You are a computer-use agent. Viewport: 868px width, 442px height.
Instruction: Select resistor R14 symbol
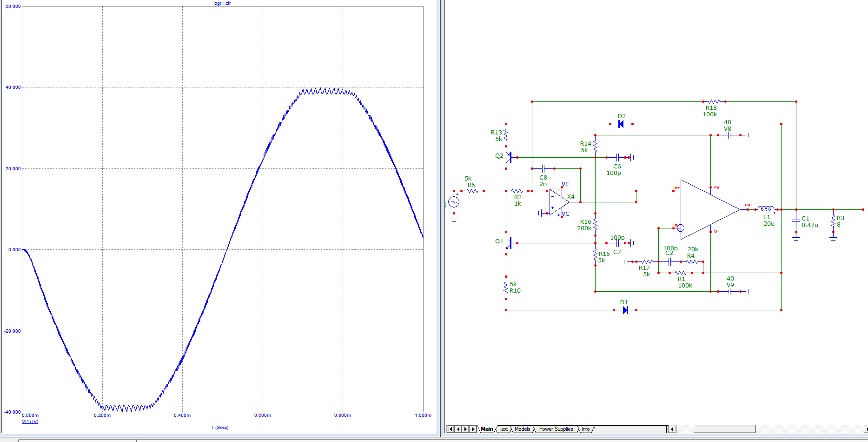point(595,146)
